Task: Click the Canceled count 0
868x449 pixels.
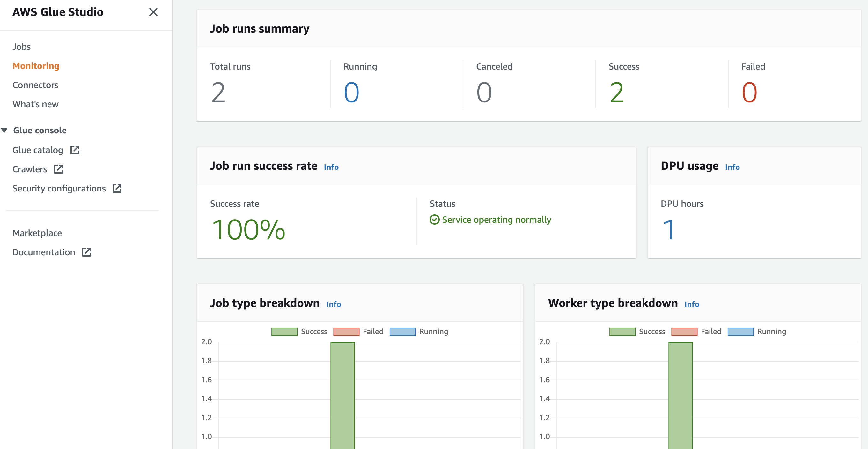Action: point(484,93)
